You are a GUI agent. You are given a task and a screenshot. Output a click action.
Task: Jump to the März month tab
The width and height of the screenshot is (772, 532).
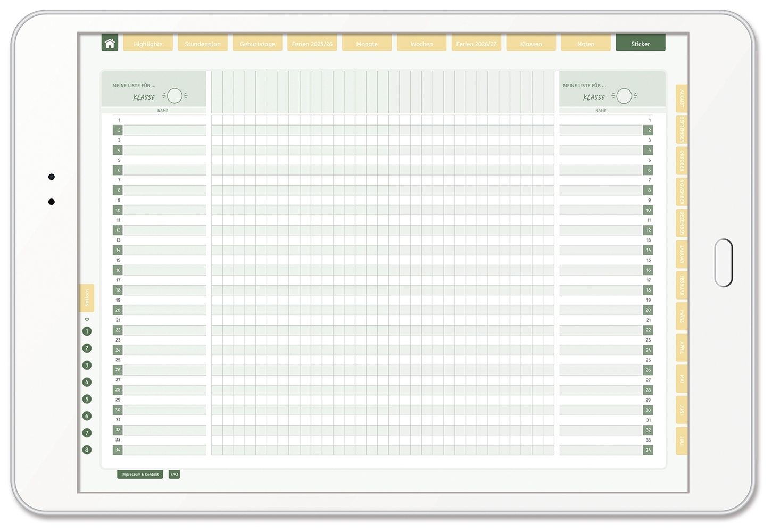(682, 317)
